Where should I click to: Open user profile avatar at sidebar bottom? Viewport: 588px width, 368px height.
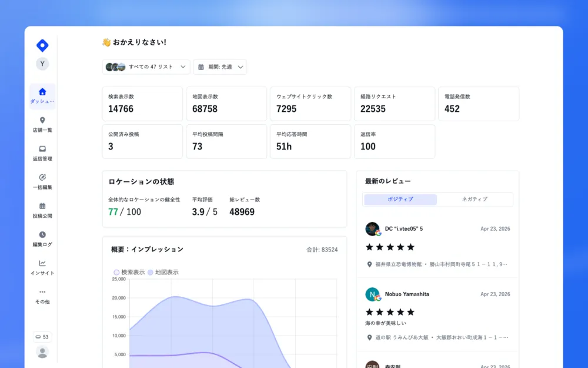(x=42, y=352)
